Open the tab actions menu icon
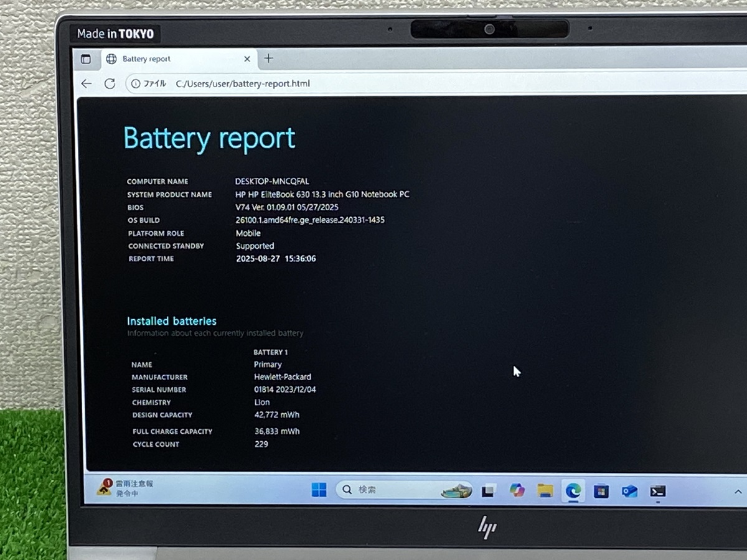This screenshot has height=560, width=747. [86, 59]
